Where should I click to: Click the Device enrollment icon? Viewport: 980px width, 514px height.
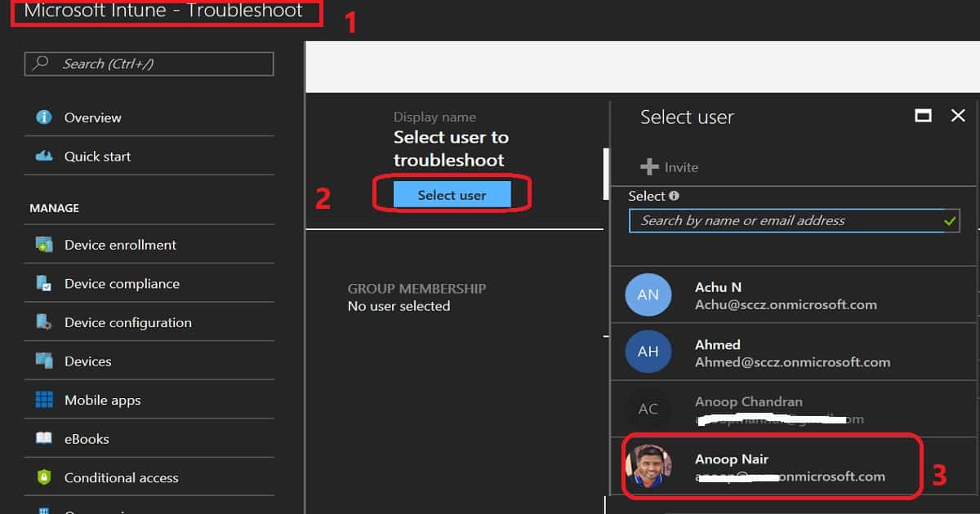click(x=44, y=245)
